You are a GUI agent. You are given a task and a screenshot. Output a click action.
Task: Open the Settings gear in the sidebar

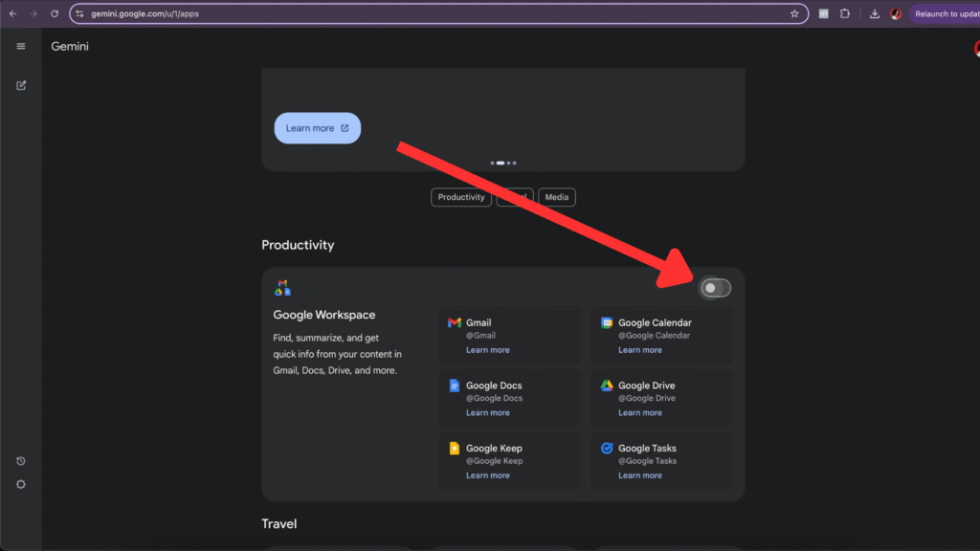(21, 484)
